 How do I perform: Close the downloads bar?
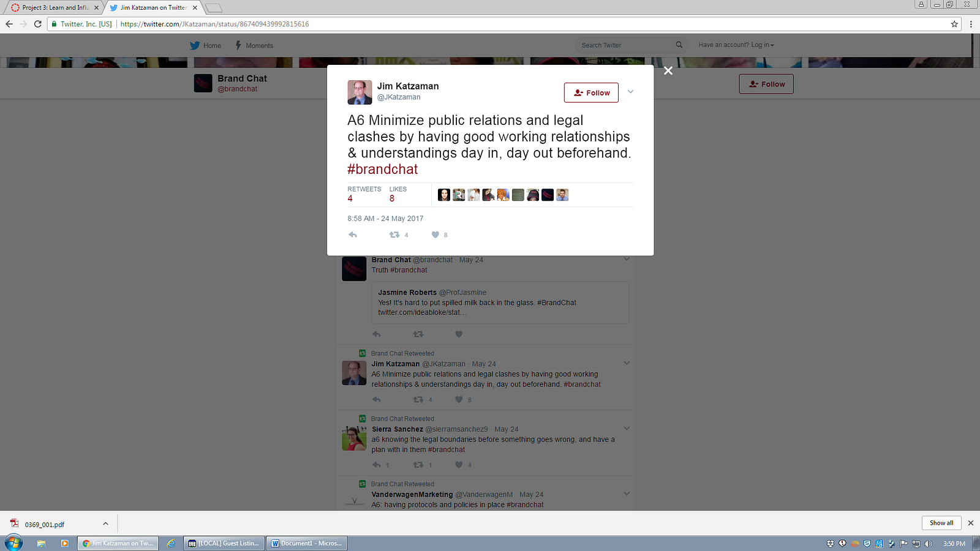click(970, 523)
